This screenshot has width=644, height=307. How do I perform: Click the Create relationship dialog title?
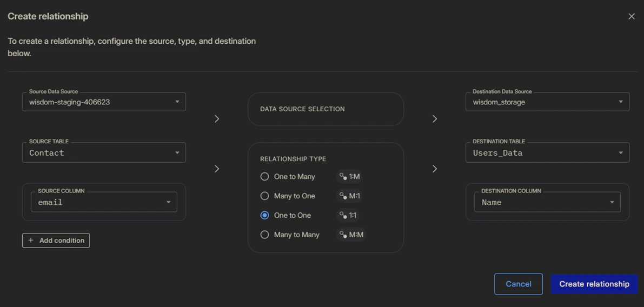(x=48, y=16)
